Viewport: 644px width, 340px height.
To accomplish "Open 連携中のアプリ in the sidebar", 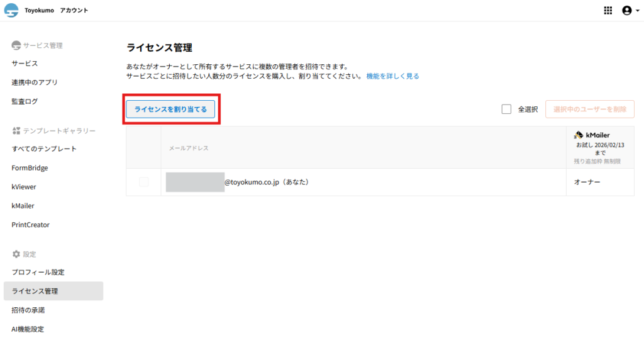I will 35,82.
